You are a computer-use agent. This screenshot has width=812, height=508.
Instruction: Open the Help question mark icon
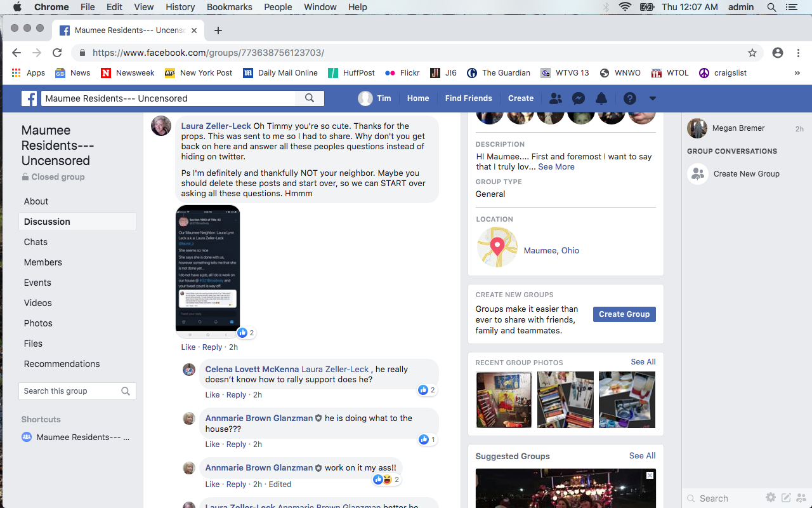click(629, 98)
